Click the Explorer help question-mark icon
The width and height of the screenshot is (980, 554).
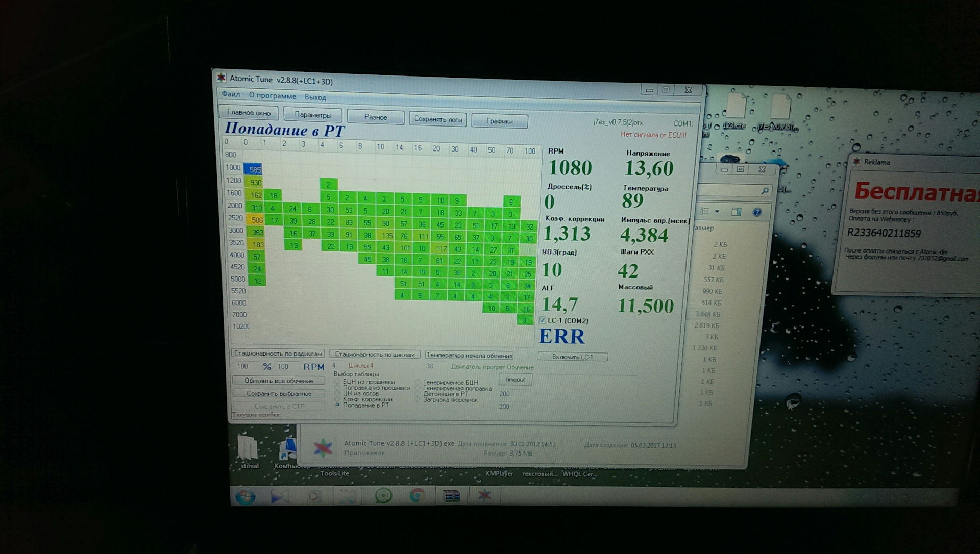click(x=757, y=212)
